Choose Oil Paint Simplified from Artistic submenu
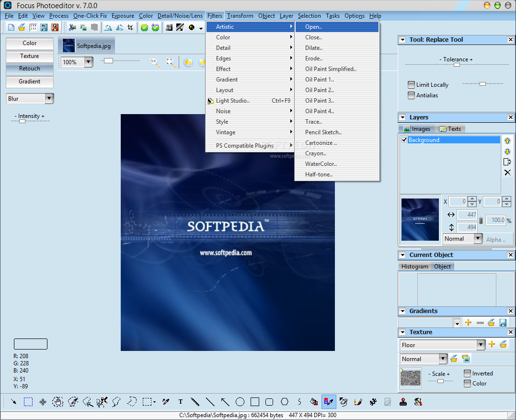The image size is (516, 420). click(337, 69)
